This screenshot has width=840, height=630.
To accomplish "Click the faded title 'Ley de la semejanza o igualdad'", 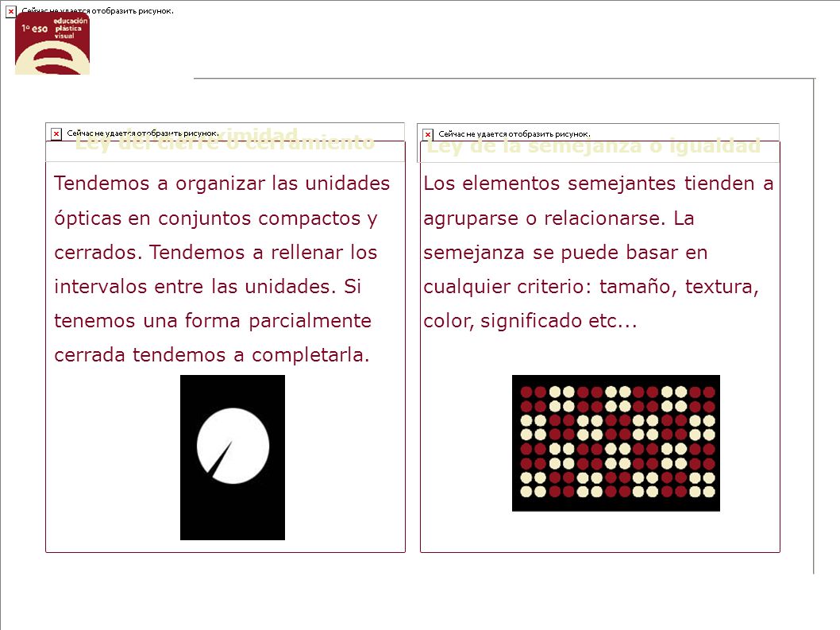I will click(594, 146).
